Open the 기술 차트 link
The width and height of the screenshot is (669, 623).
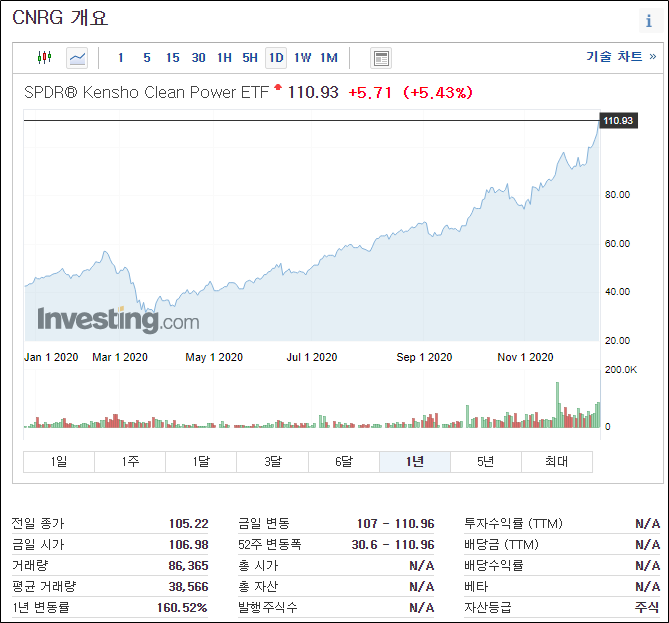[621, 56]
